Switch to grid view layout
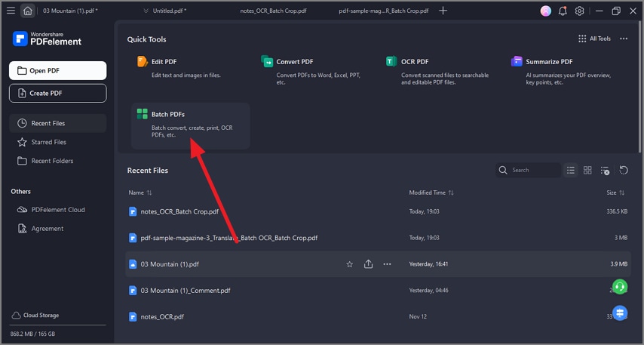This screenshot has height=345, width=644. pos(587,171)
